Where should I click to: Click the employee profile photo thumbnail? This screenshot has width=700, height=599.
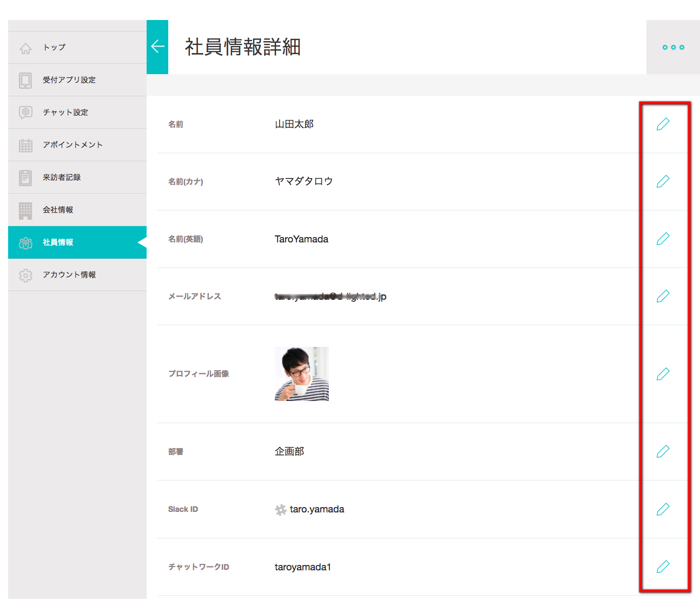tap(301, 374)
